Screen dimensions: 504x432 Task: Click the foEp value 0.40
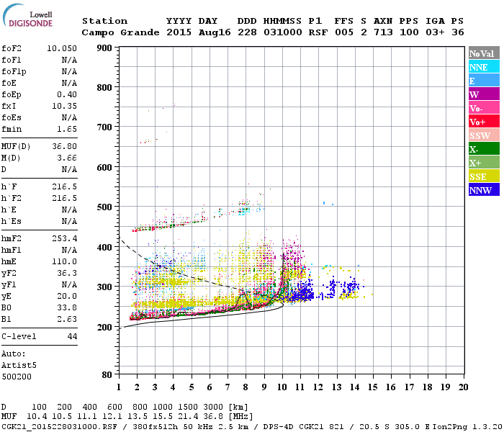point(67,94)
